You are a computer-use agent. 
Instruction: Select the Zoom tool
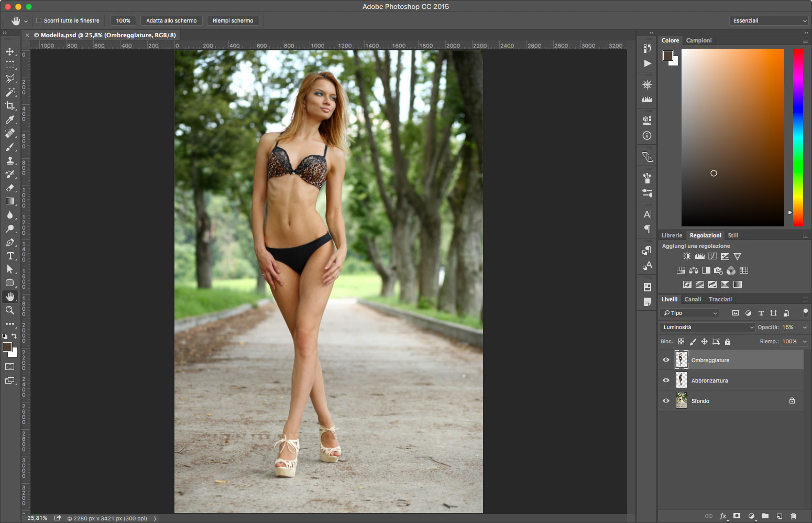click(x=10, y=310)
